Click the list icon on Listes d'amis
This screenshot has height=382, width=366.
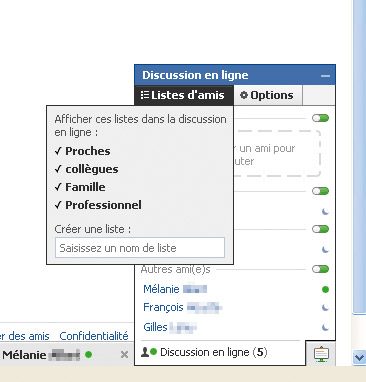(144, 95)
